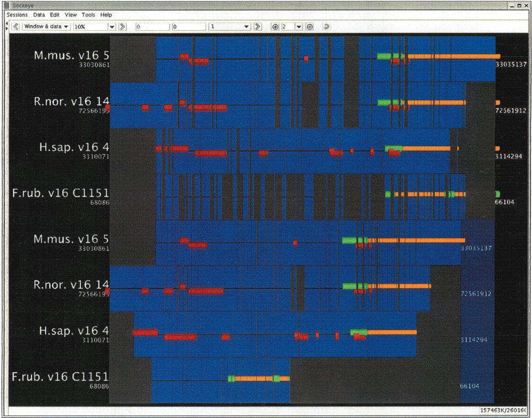Click the scroll-left double chevron icon
The width and height of the screenshot is (532, 418).
(15, 27)
